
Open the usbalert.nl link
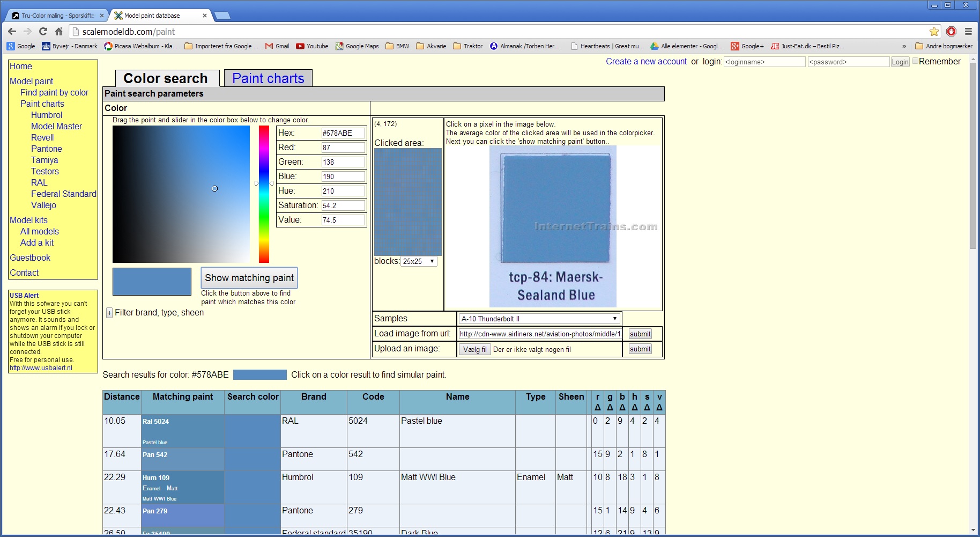click(41, 368)
